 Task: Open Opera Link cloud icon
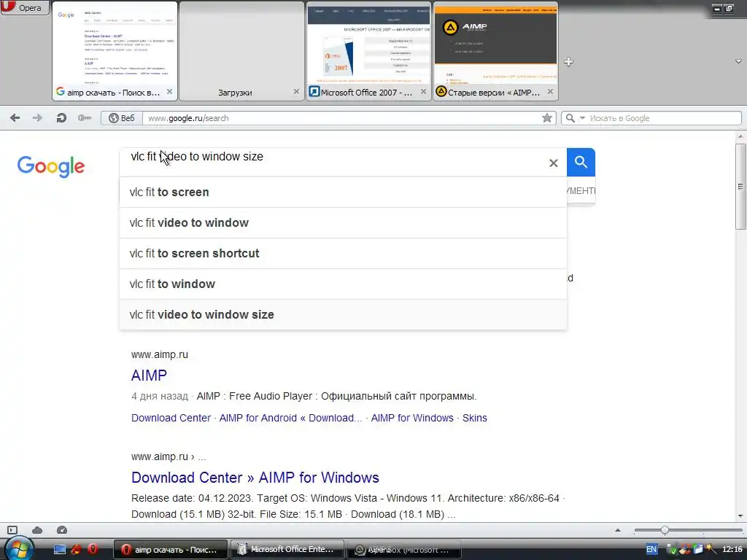[37, 530]
